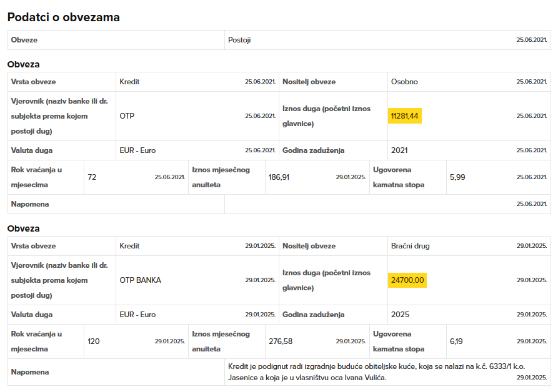Select the highlighted debt amount 11281,44

(405, 116)
